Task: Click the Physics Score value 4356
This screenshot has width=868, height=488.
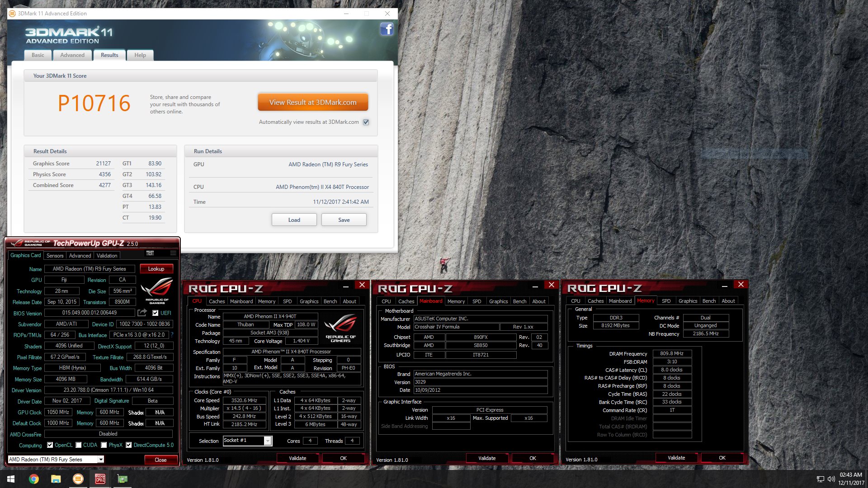Action: click(x=105, y=174)
